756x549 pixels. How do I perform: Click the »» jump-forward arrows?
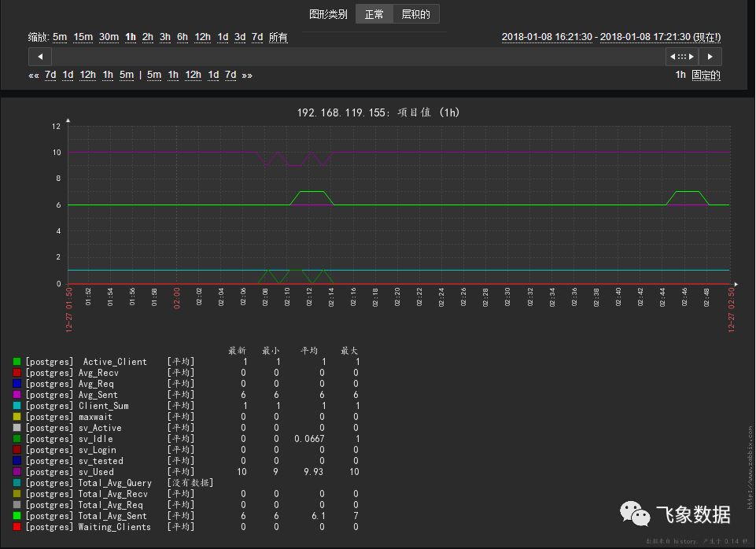[x=247, y=76]
